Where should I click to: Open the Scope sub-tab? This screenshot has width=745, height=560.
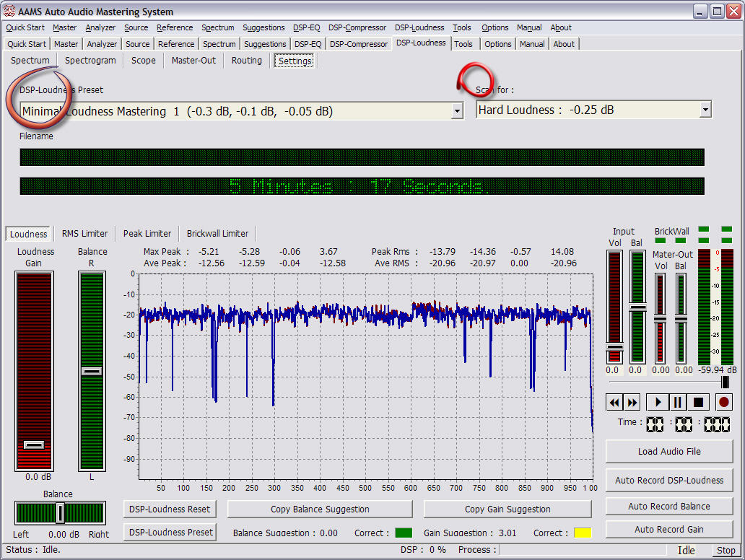point(144,61)
